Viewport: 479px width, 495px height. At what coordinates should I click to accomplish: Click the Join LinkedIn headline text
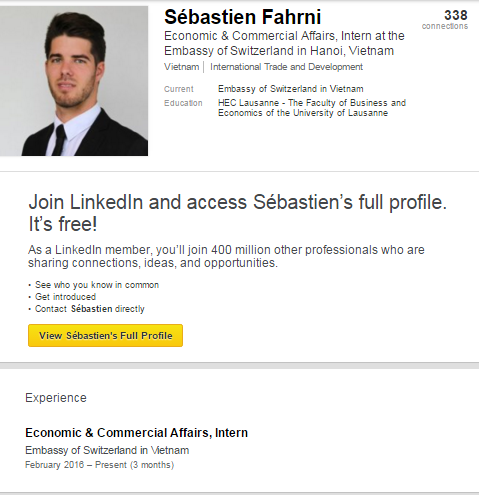[x=237, y=213]
